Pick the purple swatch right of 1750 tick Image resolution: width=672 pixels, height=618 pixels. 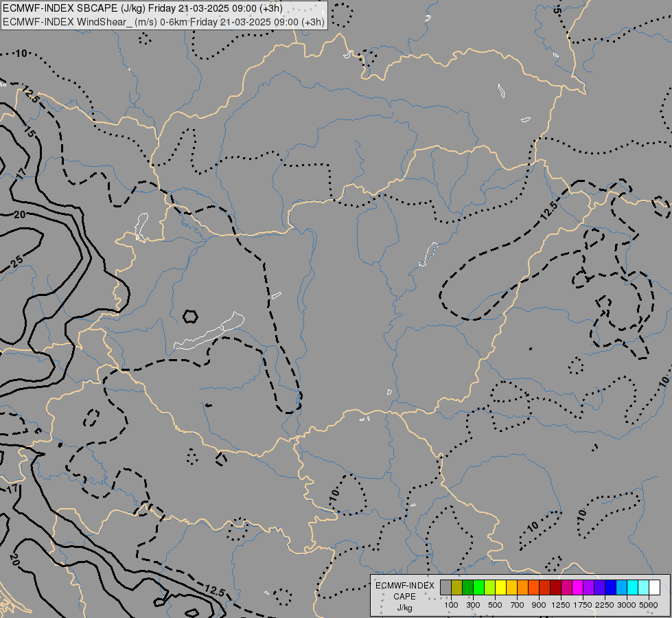coord(589,588)
